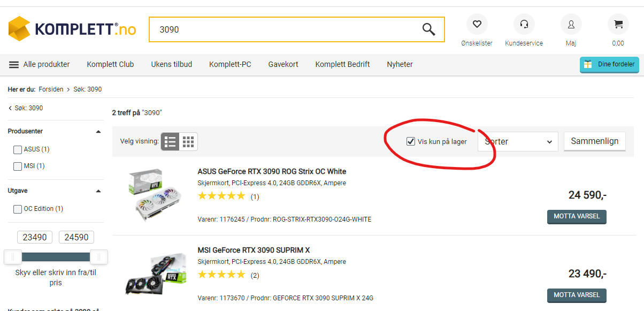The width and height of the screenshot is (644, 311).
Task: Open the Sorter dropdown
Action: click(x=518, y=142)
